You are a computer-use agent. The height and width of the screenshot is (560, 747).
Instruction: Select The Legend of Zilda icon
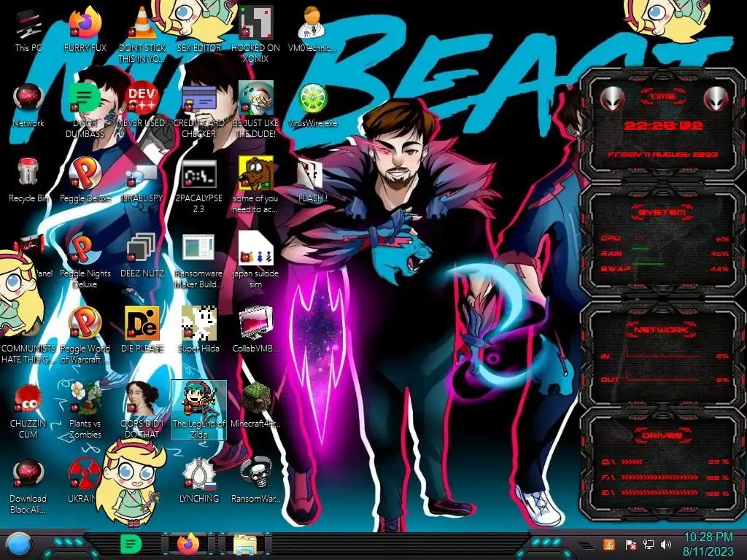(x=198, y=410)
